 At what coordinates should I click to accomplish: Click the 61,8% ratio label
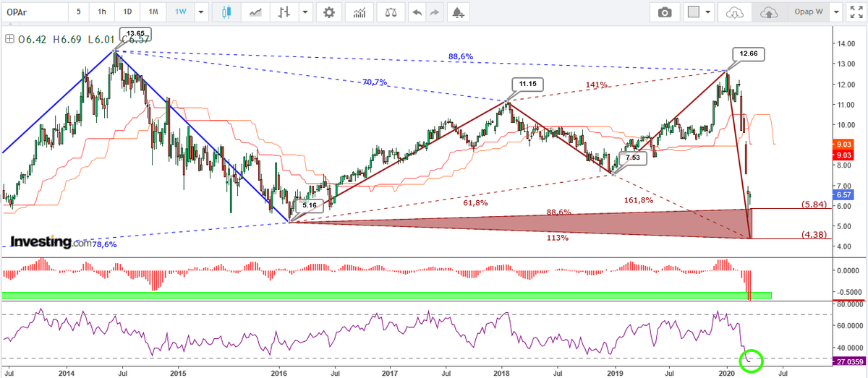(475, 203)
